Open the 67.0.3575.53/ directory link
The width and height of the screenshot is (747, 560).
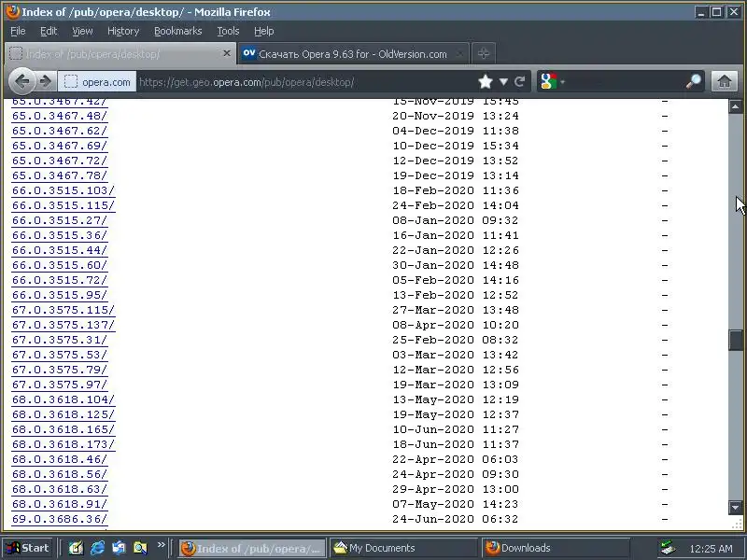[x=60, y=355]
